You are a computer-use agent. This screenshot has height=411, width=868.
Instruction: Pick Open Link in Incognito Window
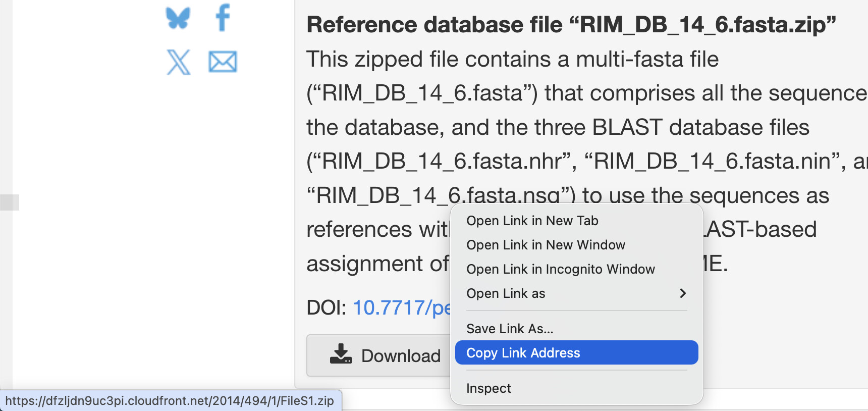(x=560, y=269)
